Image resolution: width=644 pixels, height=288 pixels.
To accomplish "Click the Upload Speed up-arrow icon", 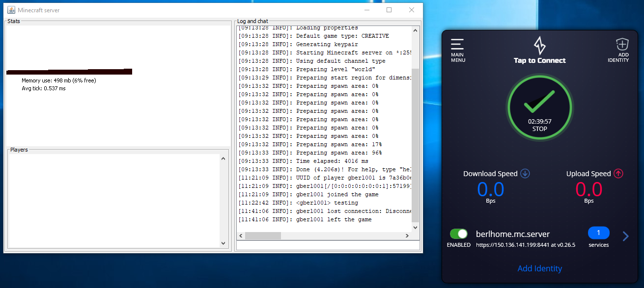I will [618, 173].
